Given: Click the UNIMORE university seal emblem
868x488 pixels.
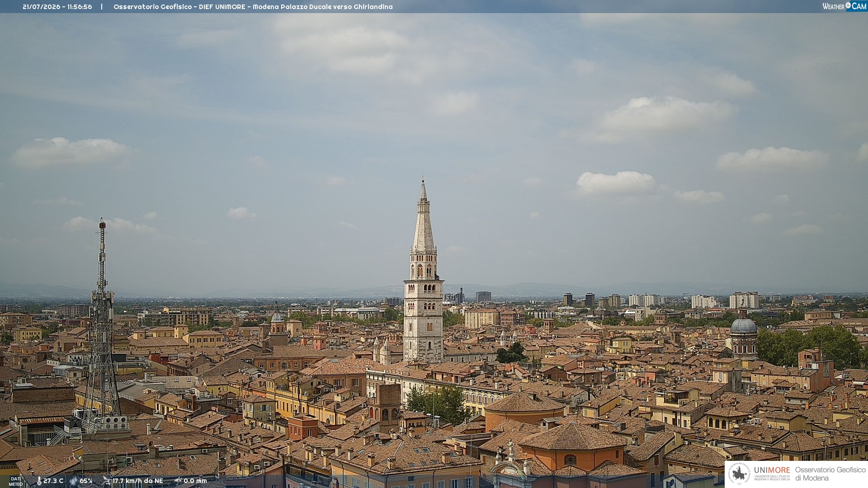Looking at the screenshot, I should [739, 474].
